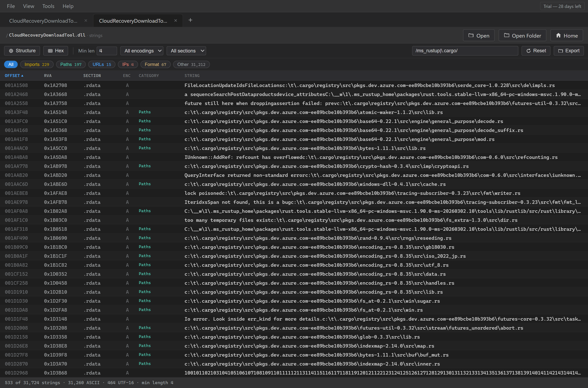This screenshot has width=588, height=388.
Task: Toggle the Format 67 filter
Action: (155, 64)
